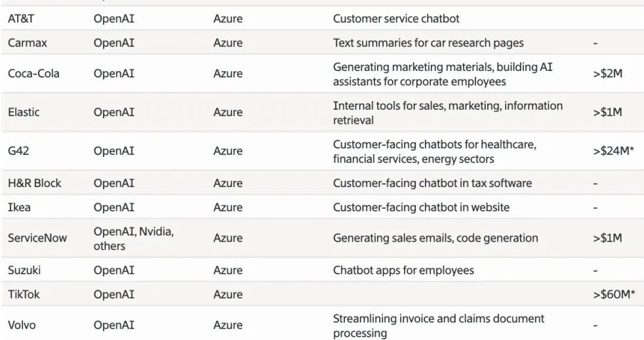Viewport: 644px width, 340px height.
Task: Click the Volvo company cell
Action: [x=22, y=325]
